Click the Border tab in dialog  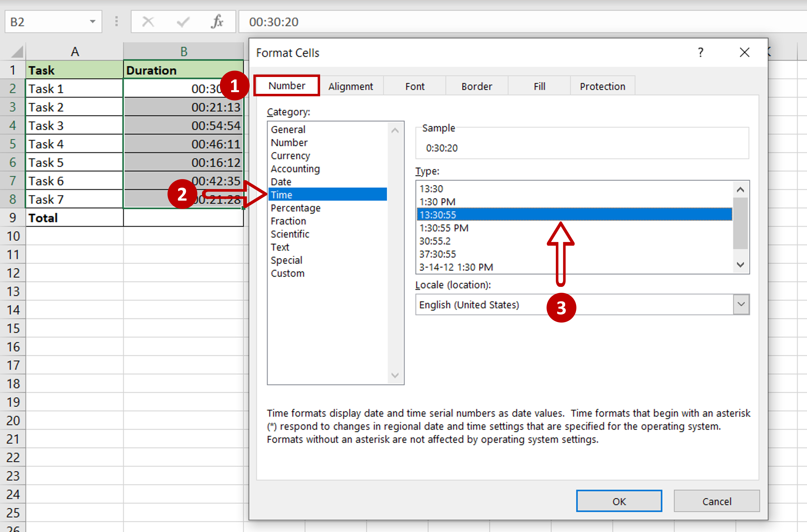point(475,86)
